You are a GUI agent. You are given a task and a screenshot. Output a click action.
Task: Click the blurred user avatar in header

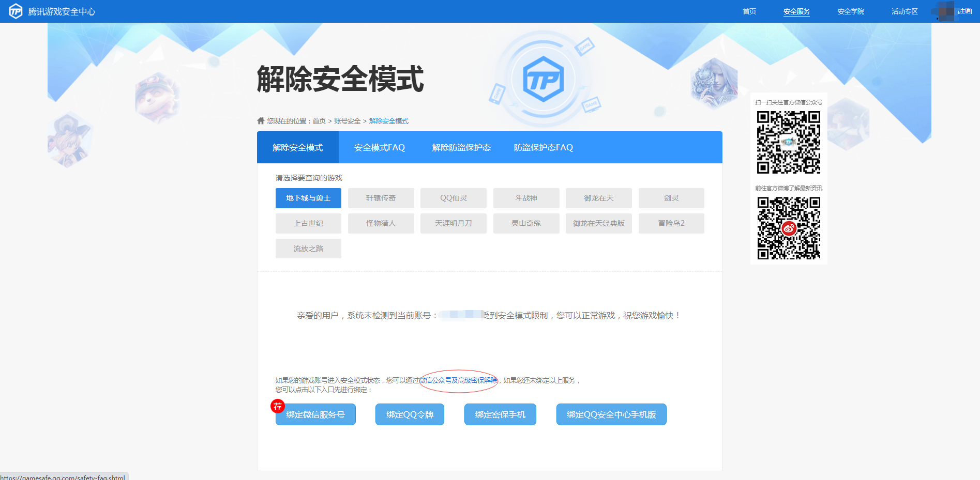pos(945,11)
